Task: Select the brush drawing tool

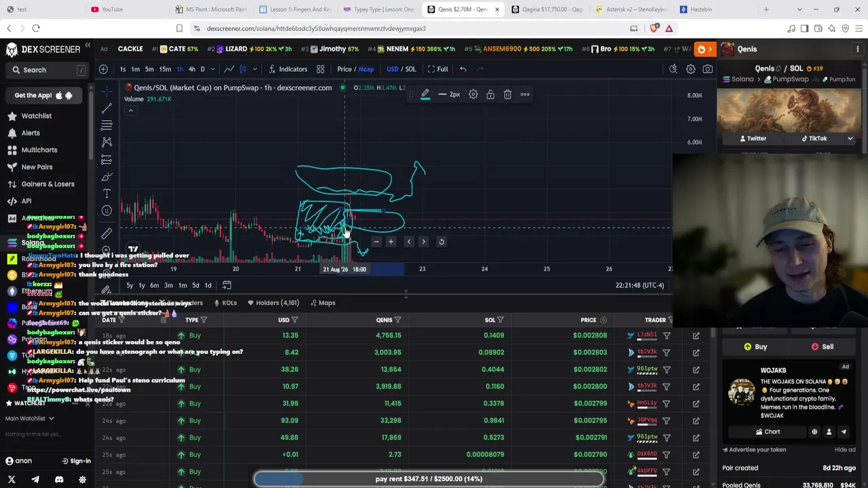Action: point(106,176)
